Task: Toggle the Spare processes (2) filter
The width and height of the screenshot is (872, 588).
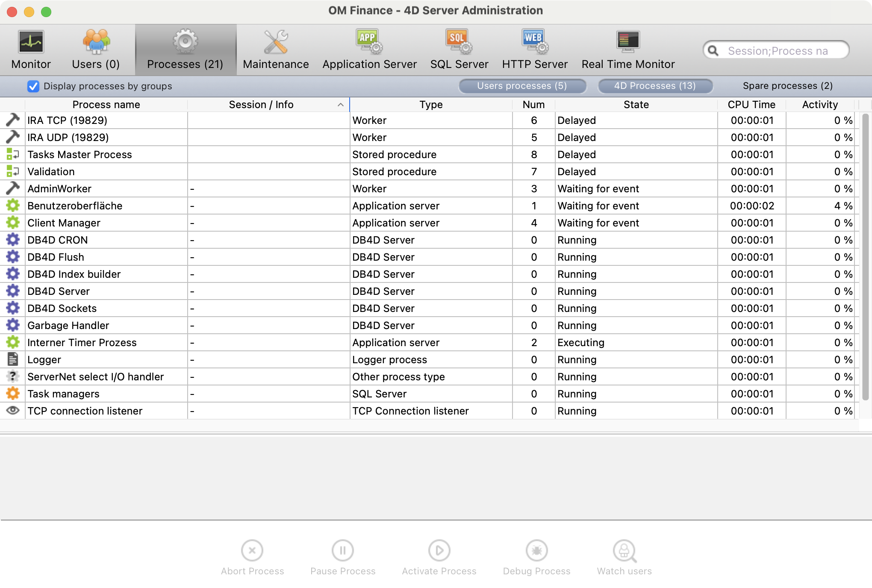Action: (x=787, y=86)
